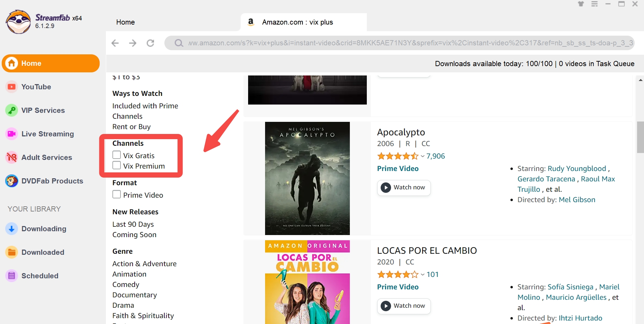Open Live Streaming in the sidebar
The image size is (644, 324).
47,134
